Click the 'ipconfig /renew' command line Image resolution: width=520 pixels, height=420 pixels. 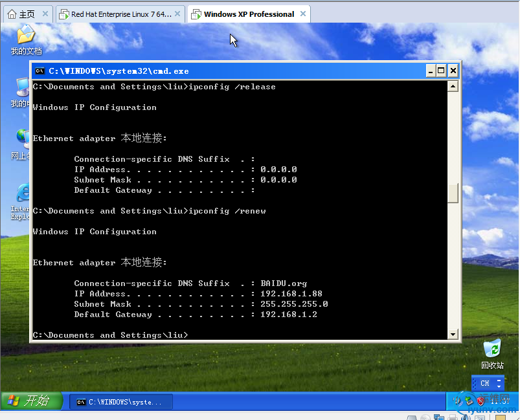click(x=149, y=211)
